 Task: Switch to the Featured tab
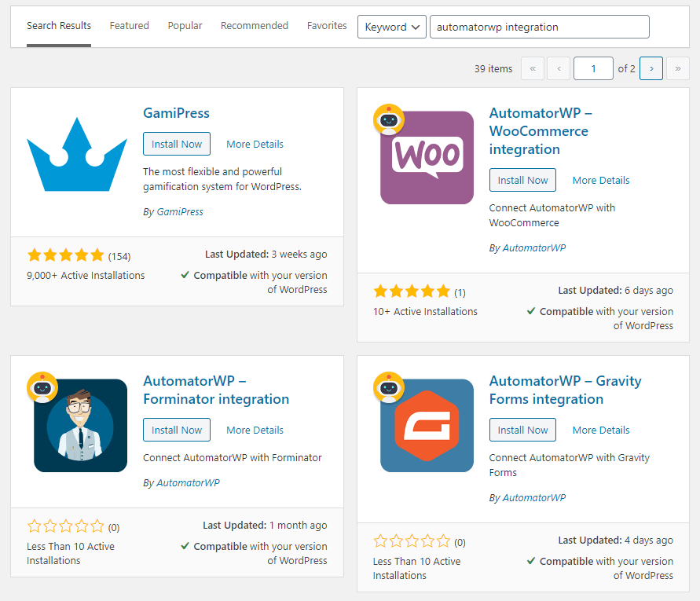pyautogui.click(x=129, y=25)
